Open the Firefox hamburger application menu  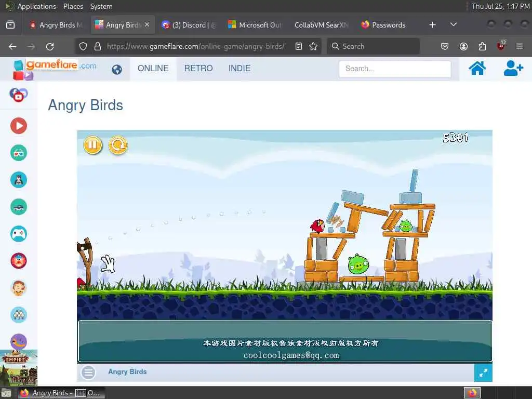click(520, 46)
